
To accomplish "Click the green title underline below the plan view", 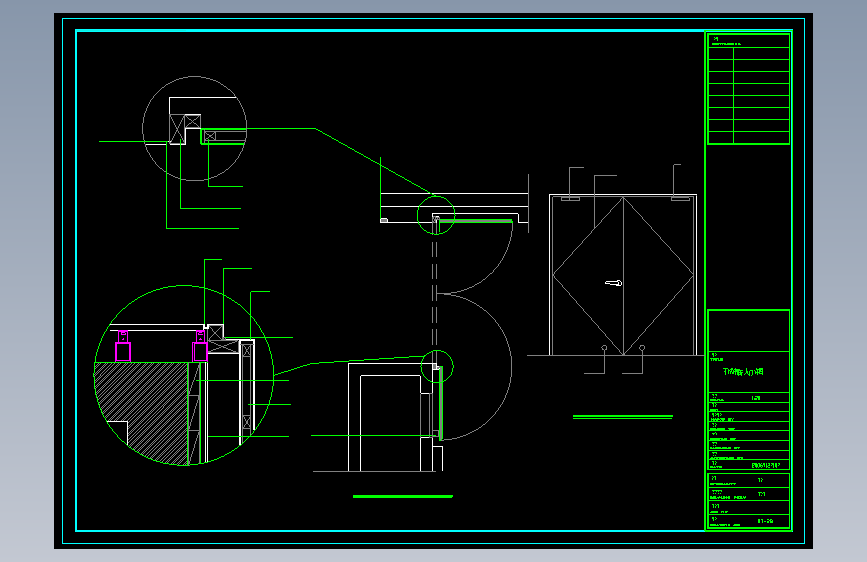I will pos(403,496).
